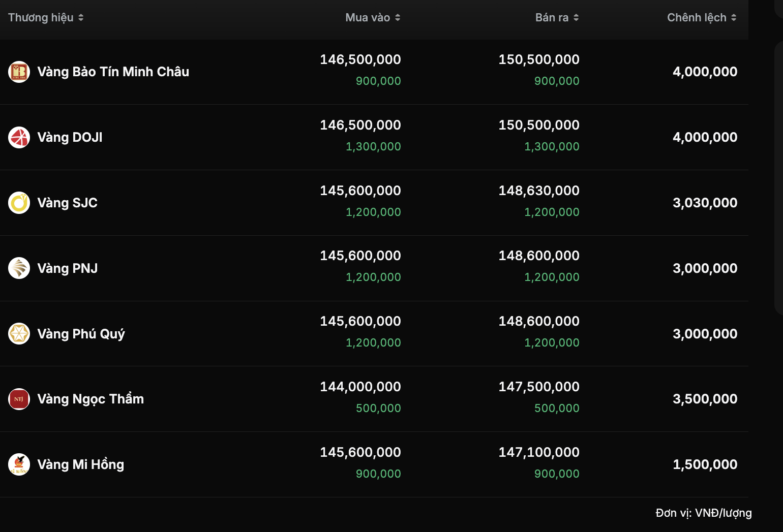
Task: Click the Phú Quý brand logo
Action: click(19, 334)
